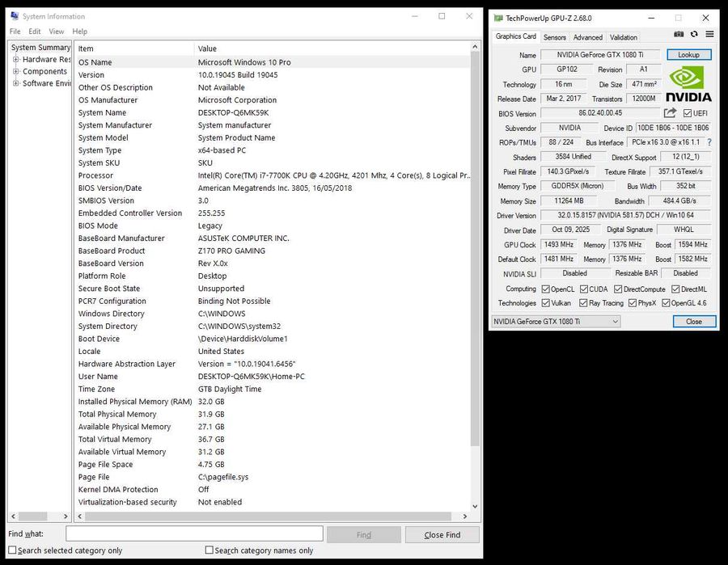Image resolution: width=728 pixels, height=565 pixels.
Task: Toggle the CUDA checkbox
Action: coord(584,289)
